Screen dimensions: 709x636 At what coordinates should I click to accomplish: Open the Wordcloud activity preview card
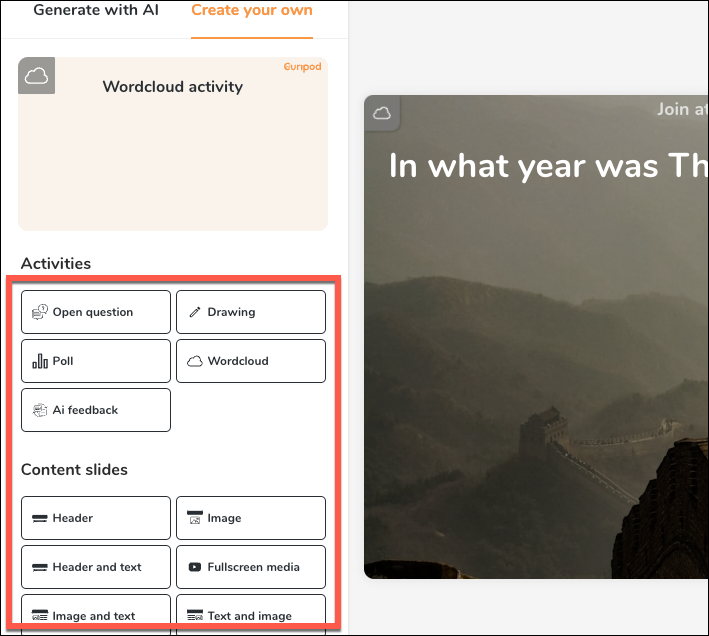point(173,144)
